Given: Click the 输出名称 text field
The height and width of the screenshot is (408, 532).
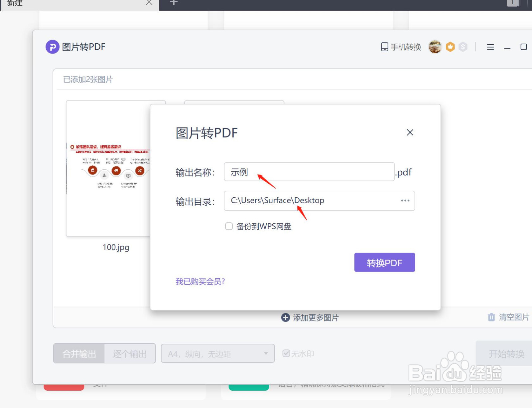Looking at the screenshot, I should pyautogui.click(x=309, y=172).
